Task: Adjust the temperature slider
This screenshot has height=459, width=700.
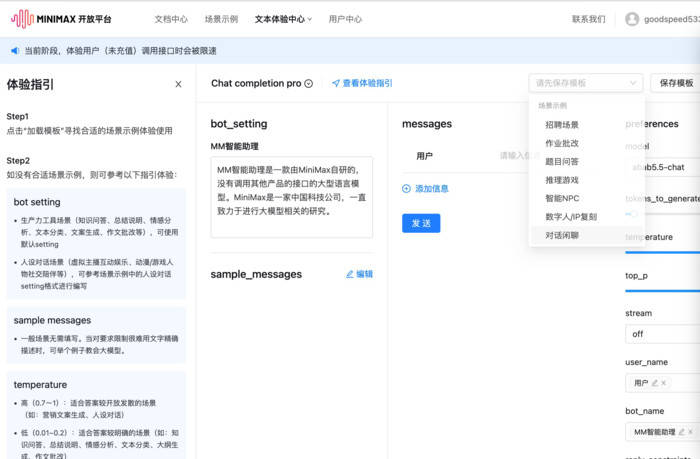Action: 662,253
